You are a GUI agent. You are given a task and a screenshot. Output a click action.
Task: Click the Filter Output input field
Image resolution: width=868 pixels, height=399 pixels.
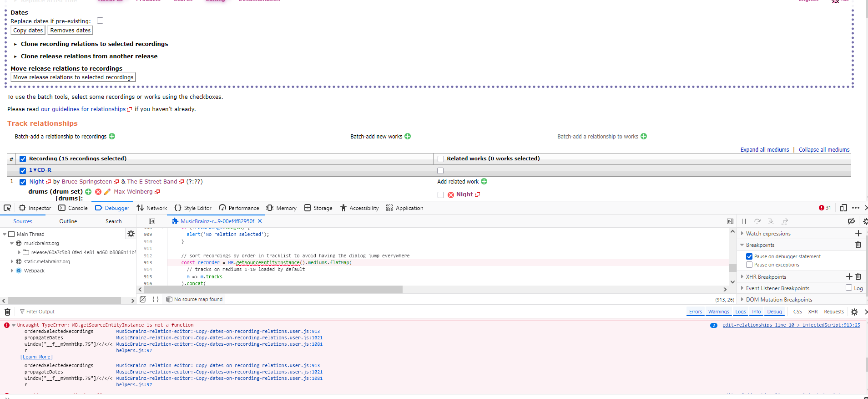(x=350, y=312)
